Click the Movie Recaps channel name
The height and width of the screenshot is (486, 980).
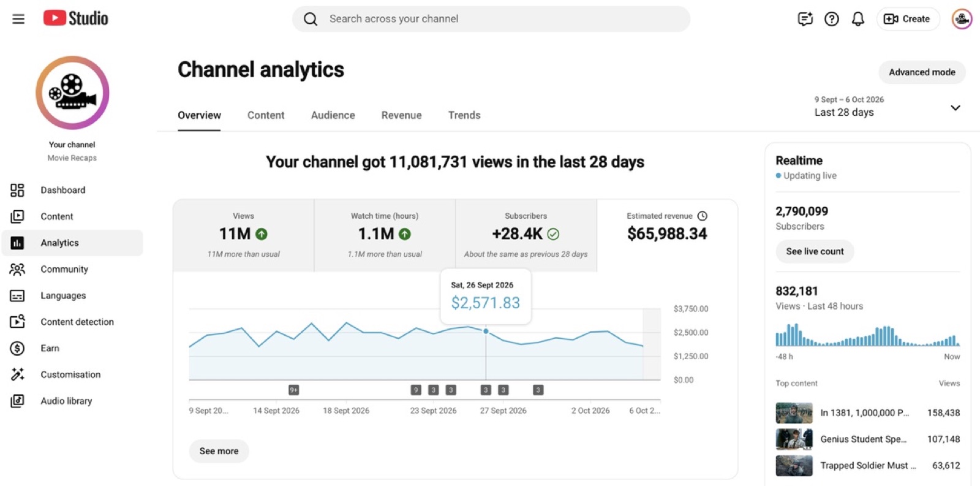coord(72,158)
